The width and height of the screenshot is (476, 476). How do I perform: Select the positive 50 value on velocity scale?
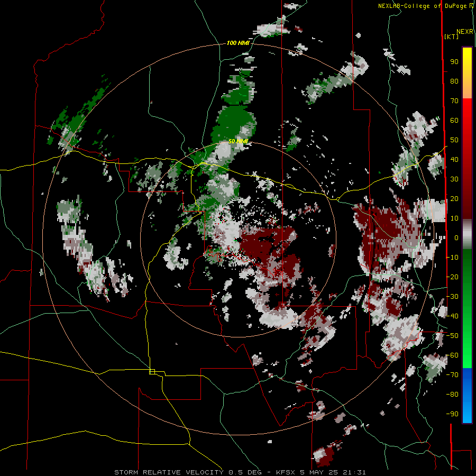[454, 140]
